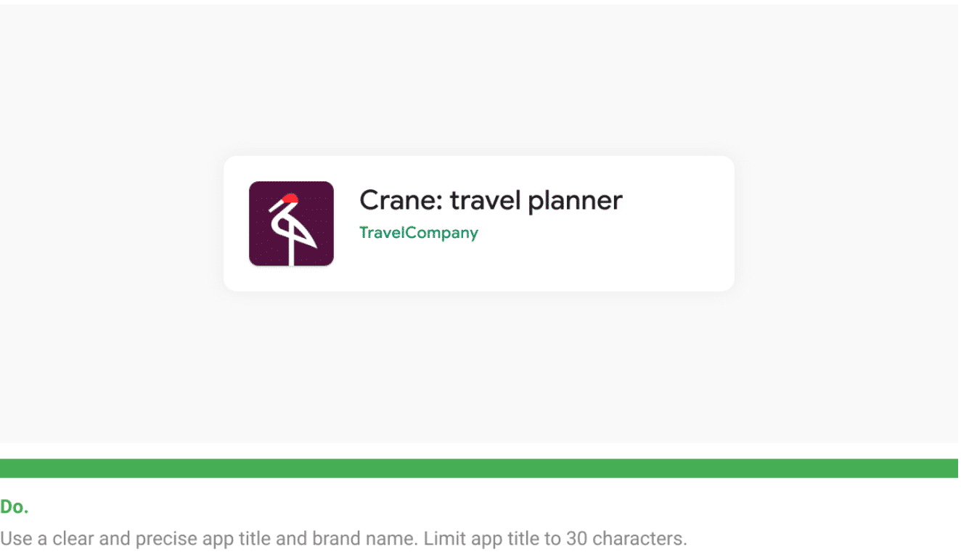Click the red crest on the crane logo
This screenshot has height=560, width=961.
point(290,197)
